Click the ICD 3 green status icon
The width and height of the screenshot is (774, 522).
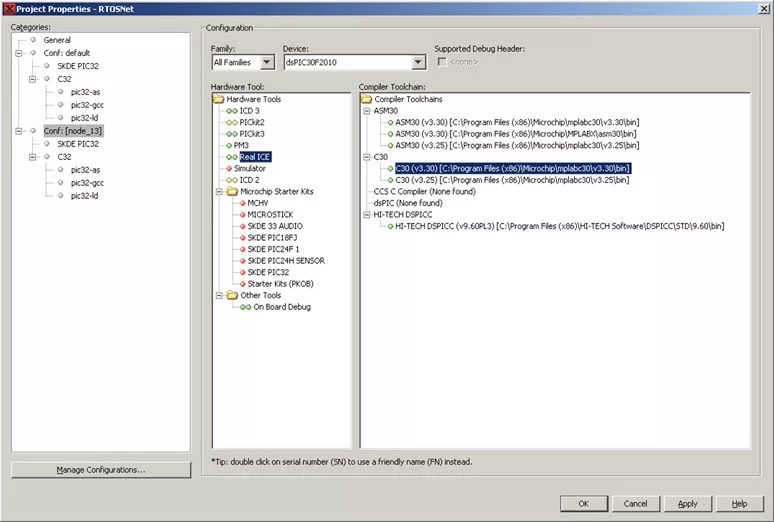(x=232, y=111)
